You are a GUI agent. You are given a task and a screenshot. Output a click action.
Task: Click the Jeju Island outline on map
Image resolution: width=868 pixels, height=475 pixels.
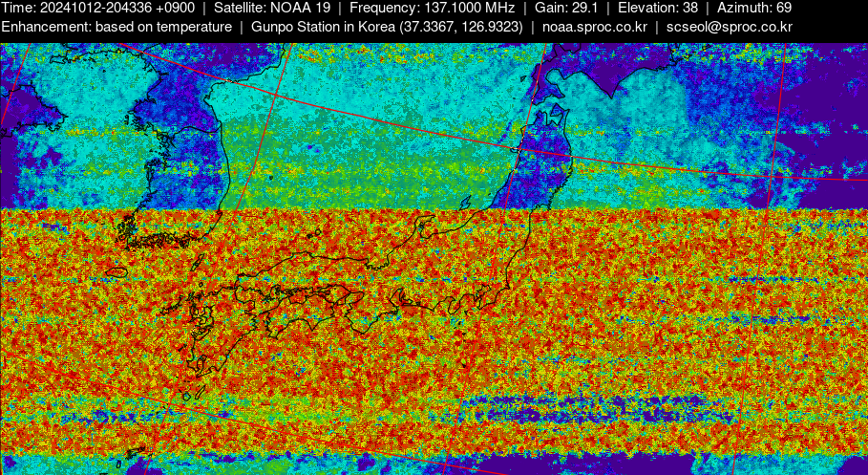point(116,272)
